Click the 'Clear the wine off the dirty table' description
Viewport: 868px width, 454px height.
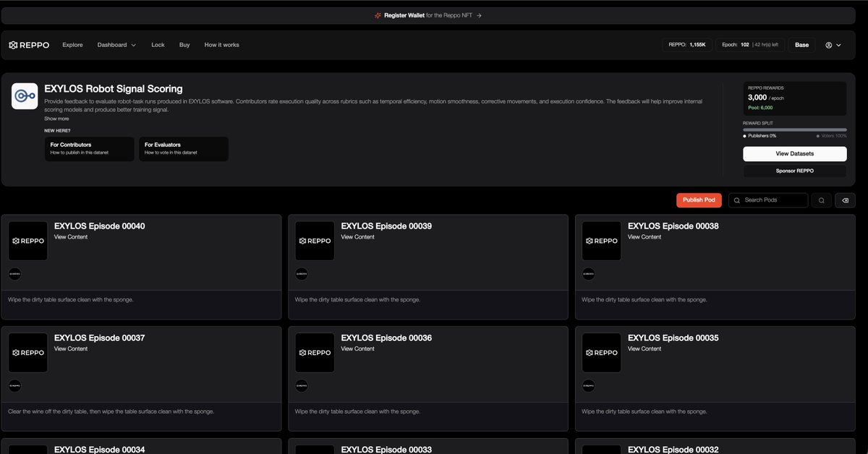pyautogui.click(x=111, y=411)
